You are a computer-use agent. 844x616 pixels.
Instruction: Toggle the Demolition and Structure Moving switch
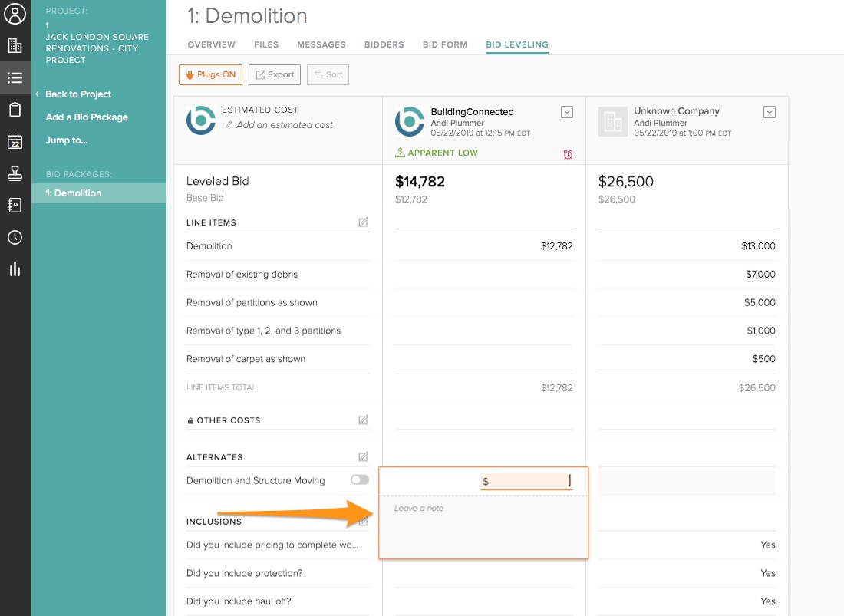(359, 480)
